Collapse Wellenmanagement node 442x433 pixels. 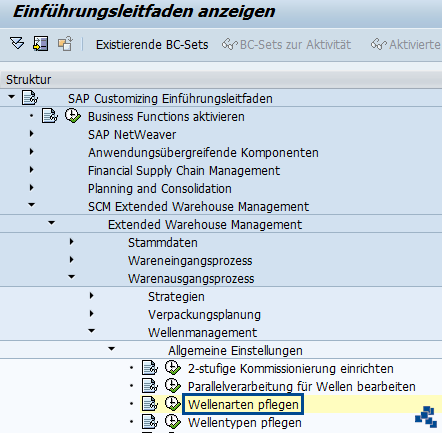92,331
